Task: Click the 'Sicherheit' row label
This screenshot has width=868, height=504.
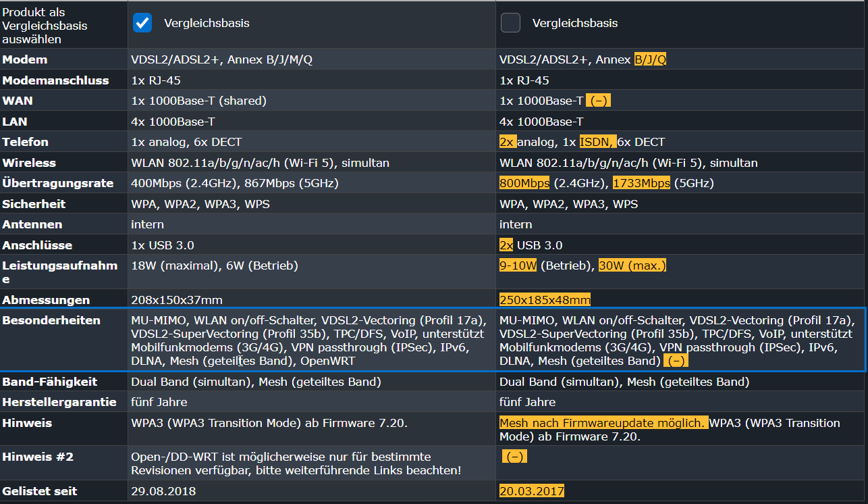Action: click(x=34, y=204)
